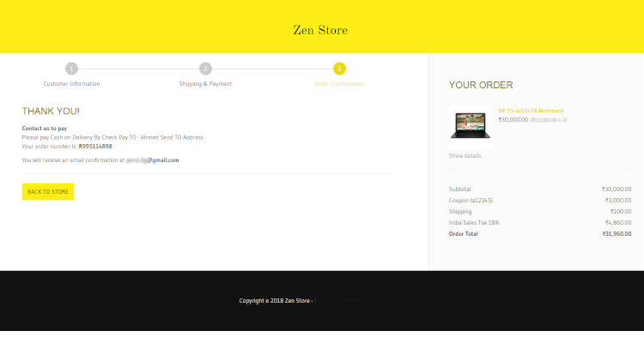The width and height of the screenshot is (644, 343).
Task: Click the Copyright 2018 Zen Store footer text
Action: tap(275, 301)
